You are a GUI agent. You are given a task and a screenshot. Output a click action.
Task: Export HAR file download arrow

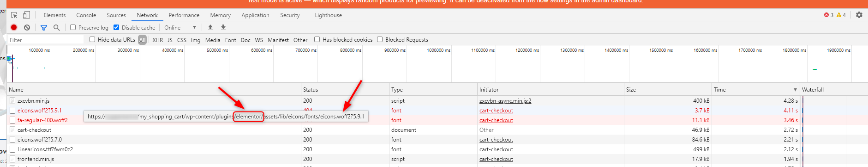click(223, 28)
